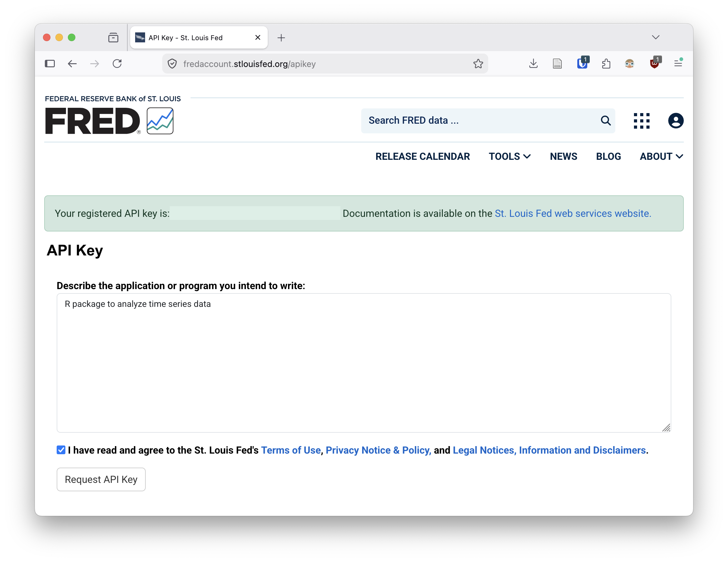Open the St. Louis Fed web services website link
728x562 pixels.
point(573,213)
